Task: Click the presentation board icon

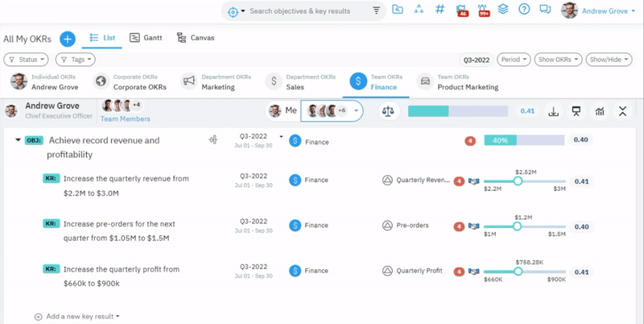Action: (x=576, y=111)
